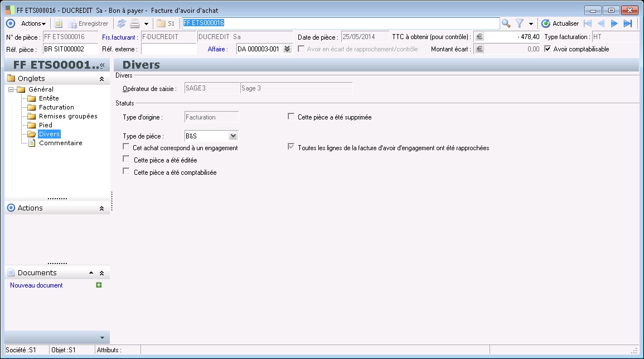Open the print options dropdown arrow

point(146,24)
